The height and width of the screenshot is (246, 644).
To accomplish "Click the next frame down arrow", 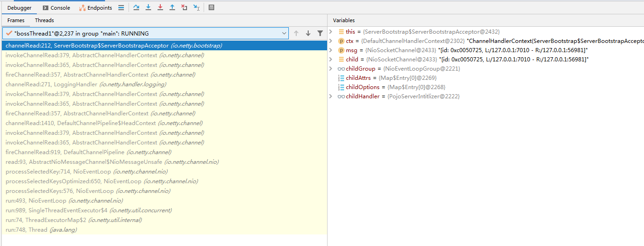I will 308,33.
